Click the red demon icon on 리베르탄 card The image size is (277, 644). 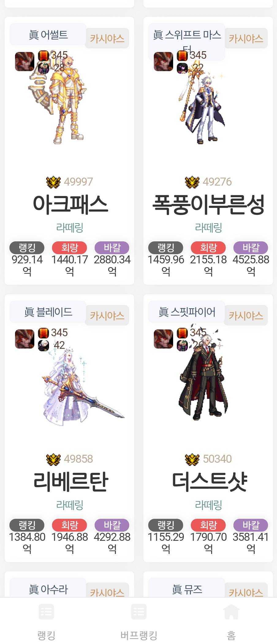pyautogui.click(x=25, y=339)
